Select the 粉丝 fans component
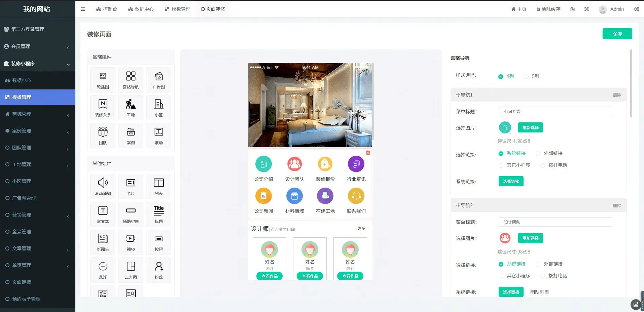Screen dimensions: 644x312 tap(158, 270)
